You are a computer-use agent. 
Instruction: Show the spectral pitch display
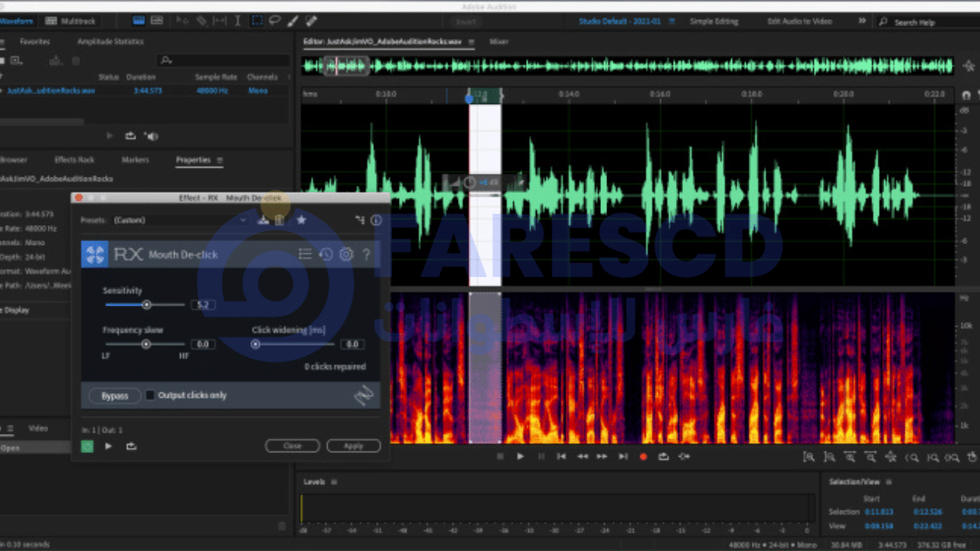point(157,21)
